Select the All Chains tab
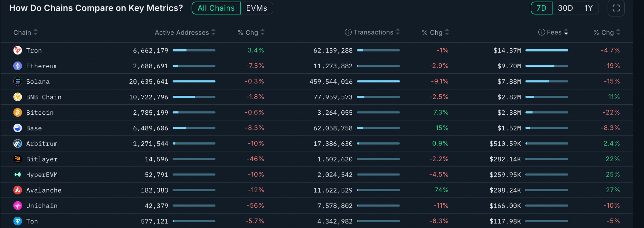Viewport: 644px width, 228px height. point(216,8)
